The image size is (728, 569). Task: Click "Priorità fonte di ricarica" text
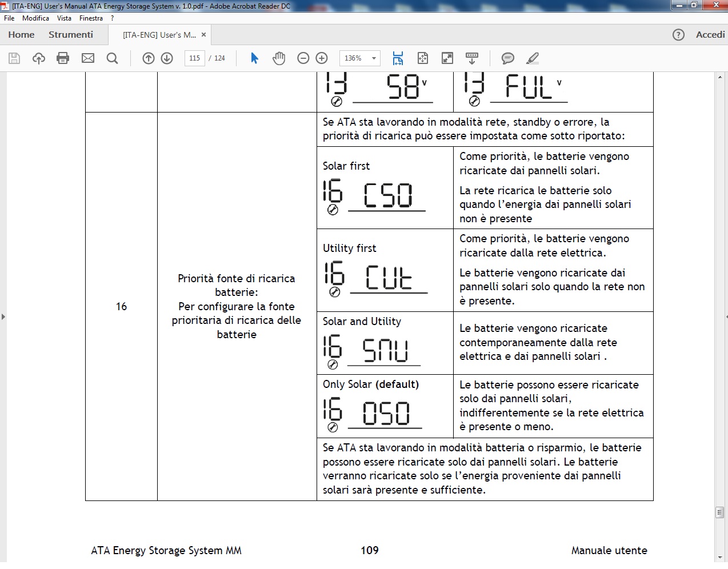point(237,279)
